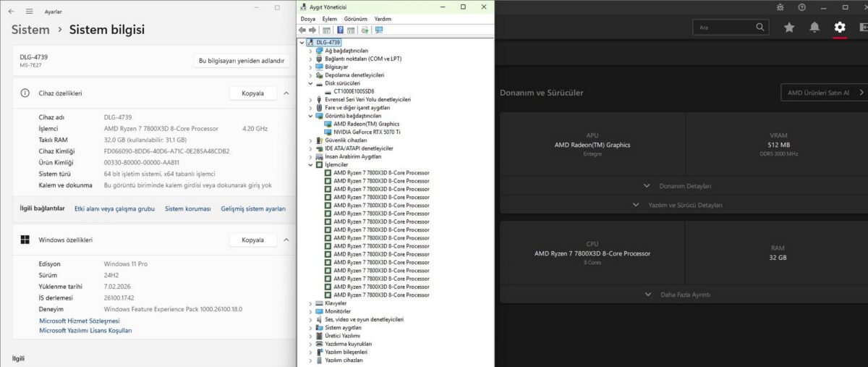Click the NVIDIA GeForce RTX 5070 Ti icon
The width and height of the screenshot is (868, 367).
click(328, 132)
